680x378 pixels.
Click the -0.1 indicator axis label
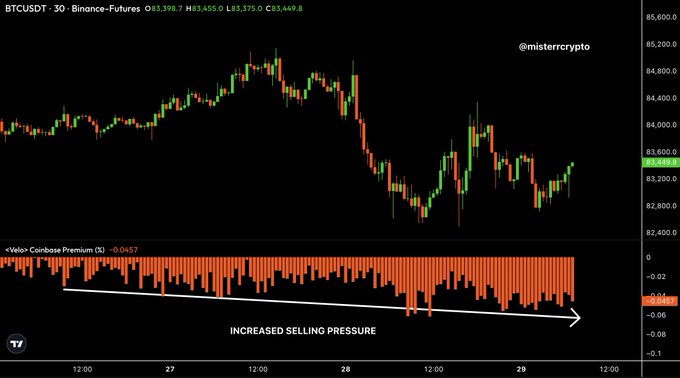(x=654, y=354)
